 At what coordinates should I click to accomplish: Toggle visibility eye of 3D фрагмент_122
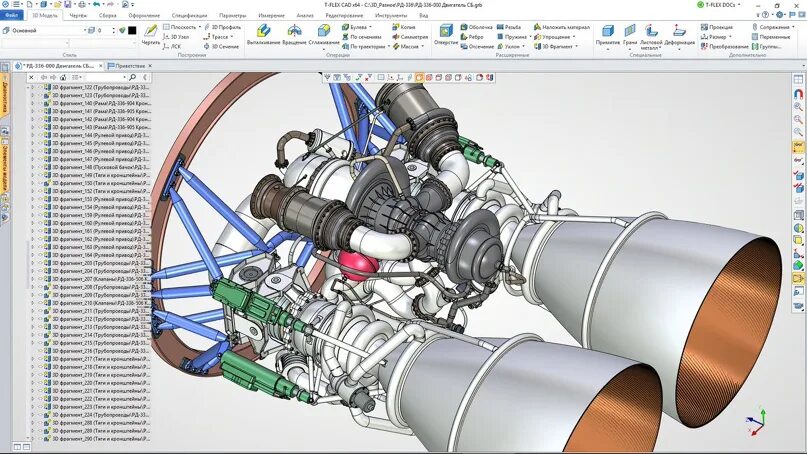tap(40, 87)
